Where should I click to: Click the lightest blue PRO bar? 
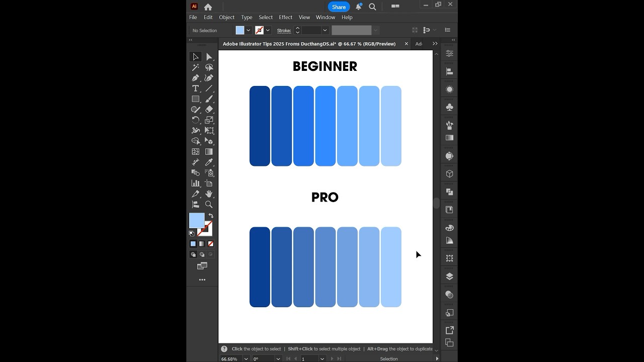391,267
